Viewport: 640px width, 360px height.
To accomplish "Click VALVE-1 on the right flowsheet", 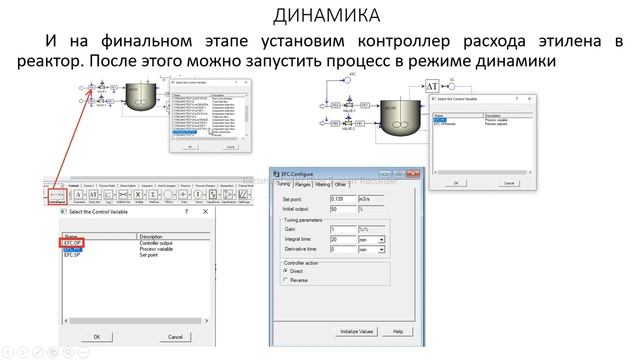I will (349, 104).
